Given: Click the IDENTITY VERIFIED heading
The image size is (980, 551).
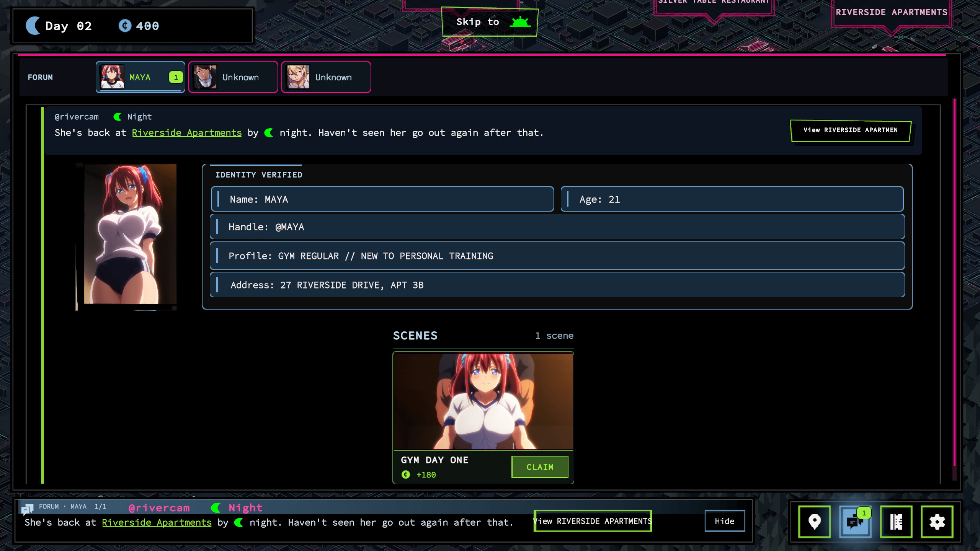Looking at the screenshot, I should pos(259,175).
